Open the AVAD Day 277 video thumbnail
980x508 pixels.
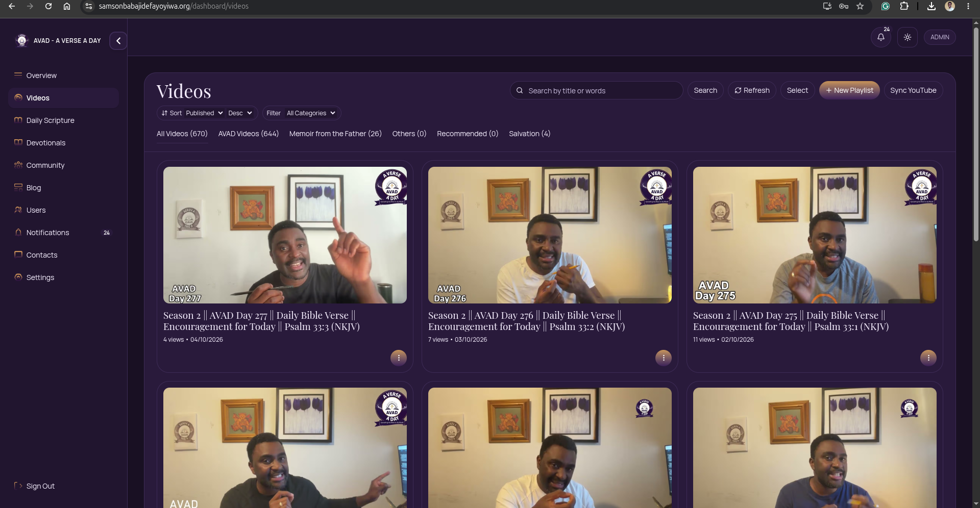[285, 235]
